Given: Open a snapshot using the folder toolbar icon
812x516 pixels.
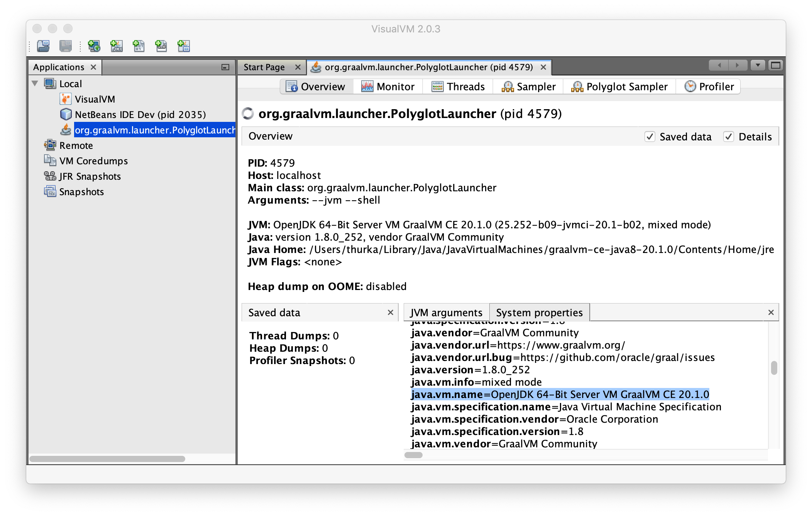Looking at the screenshot, I should click(44, 46).
